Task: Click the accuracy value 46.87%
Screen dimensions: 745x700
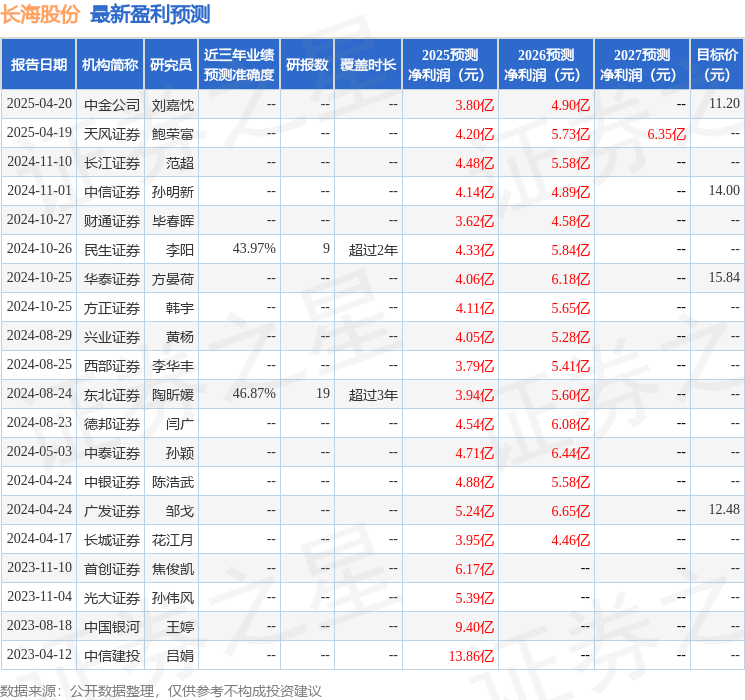Action: click(254, 393)
